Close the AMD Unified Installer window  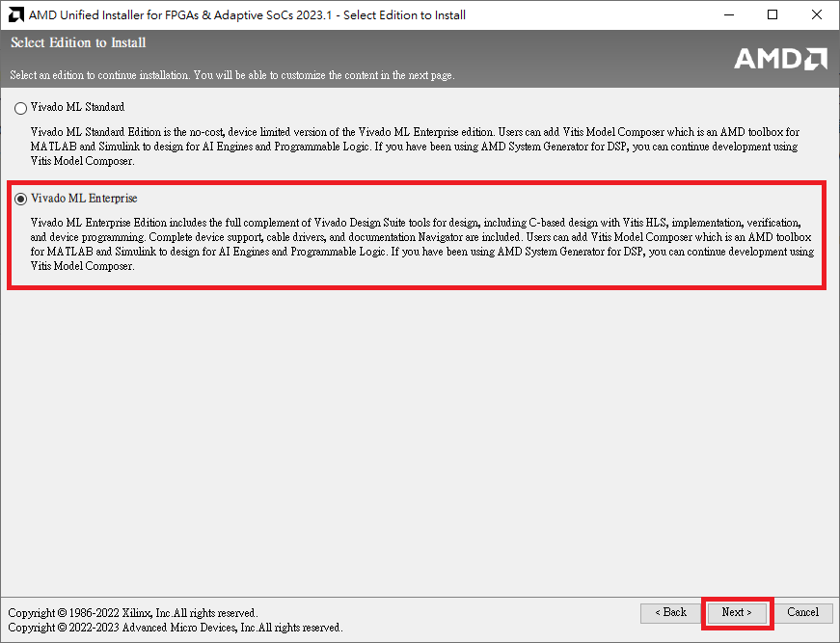pyautogui.click(x=815, y=14)
